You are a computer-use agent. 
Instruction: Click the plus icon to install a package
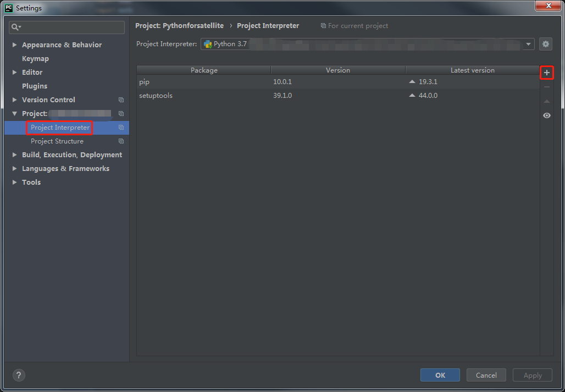pos(546,73)
